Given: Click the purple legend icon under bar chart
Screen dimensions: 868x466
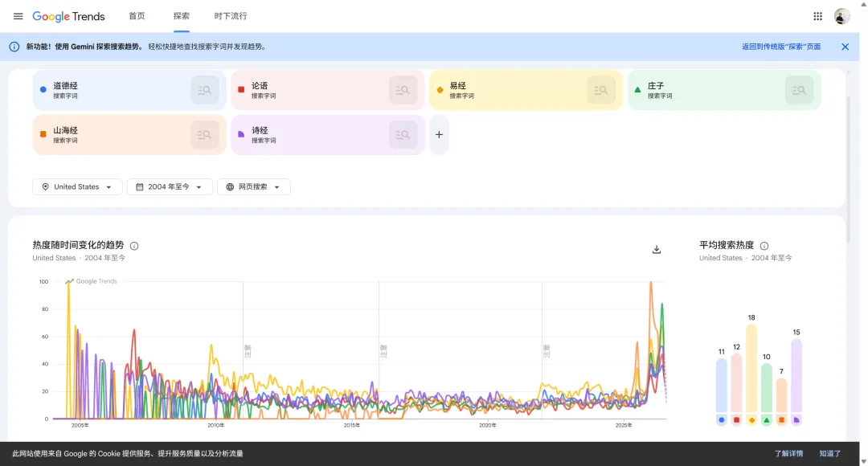Looking at the screenshot, I should pos(796,420).
